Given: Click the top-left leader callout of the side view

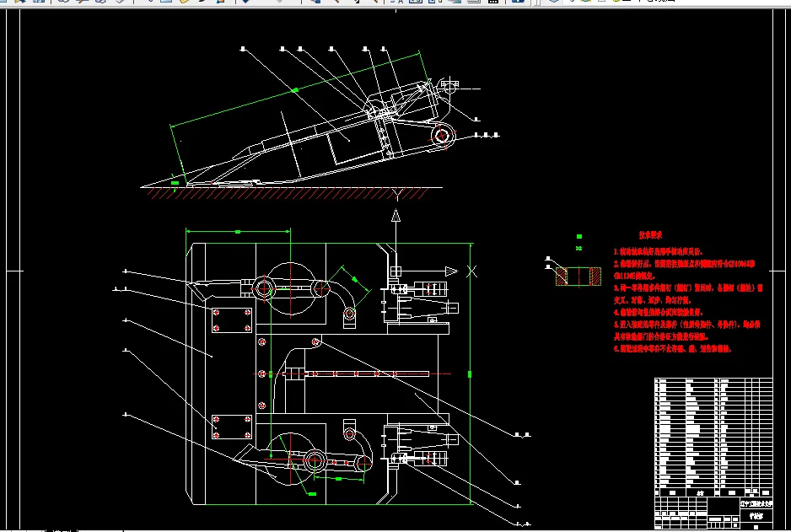Looking at the screenshot, I should [243, 49].
